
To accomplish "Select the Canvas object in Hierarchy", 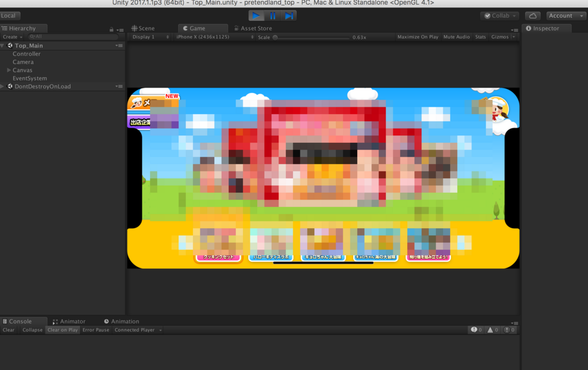I will tap(22, 71).
